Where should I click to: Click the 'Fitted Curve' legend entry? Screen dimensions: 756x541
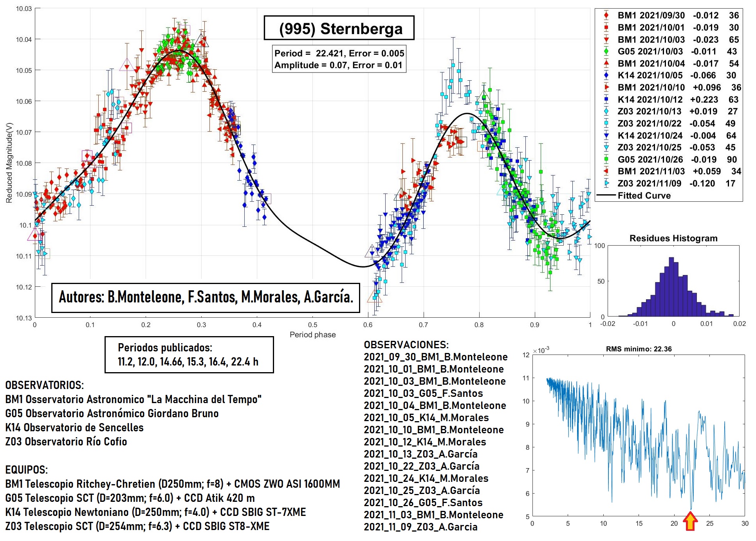pos(634,195)
